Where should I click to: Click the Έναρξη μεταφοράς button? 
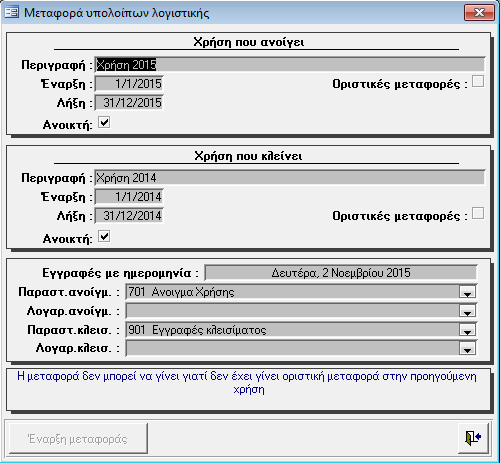[78, 439]
